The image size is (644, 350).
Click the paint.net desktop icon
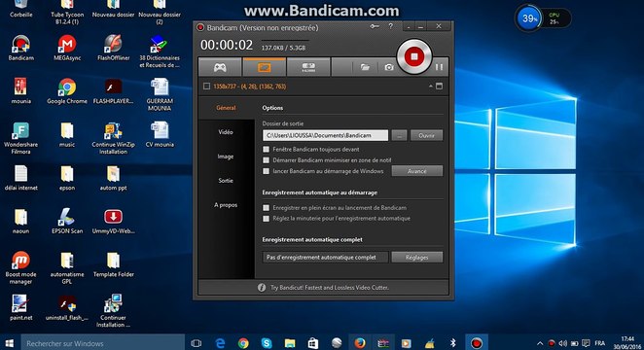pos(21,307)
